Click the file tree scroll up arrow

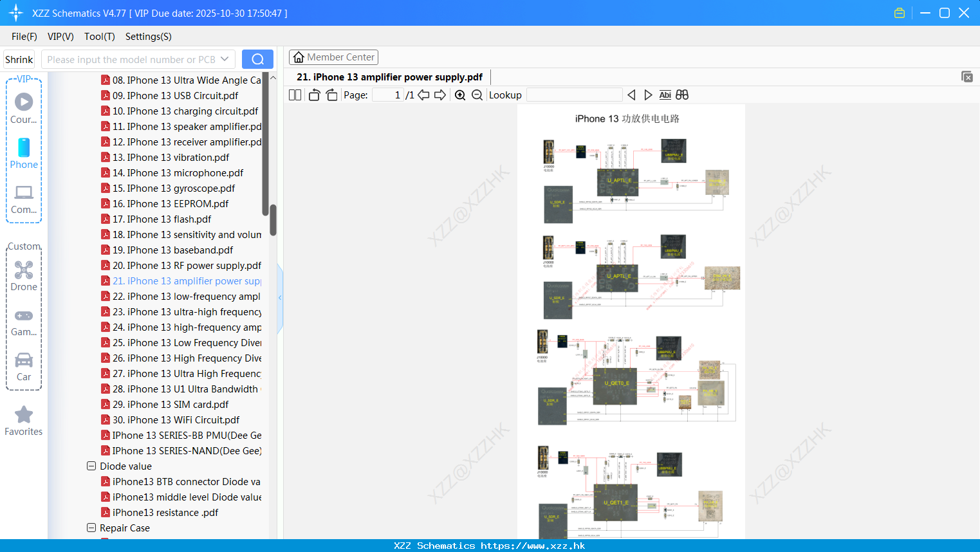(273, 78)
